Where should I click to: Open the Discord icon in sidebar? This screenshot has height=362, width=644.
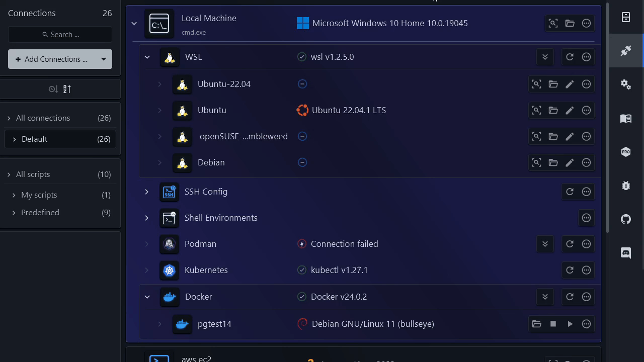[626, 253]
